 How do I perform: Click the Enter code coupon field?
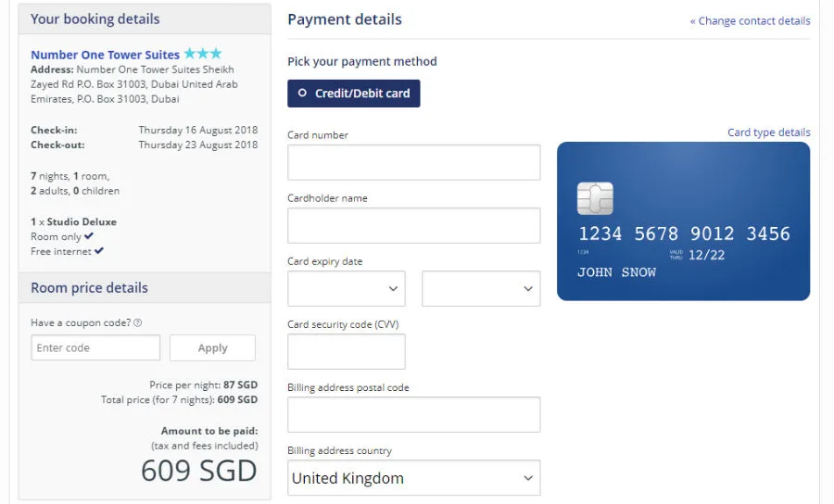point(95,347)
